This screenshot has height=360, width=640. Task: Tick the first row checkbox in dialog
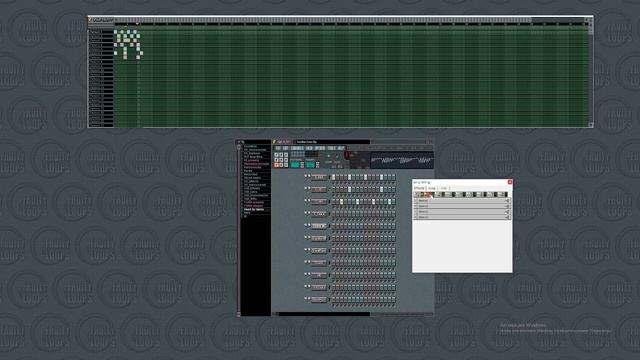416,200
